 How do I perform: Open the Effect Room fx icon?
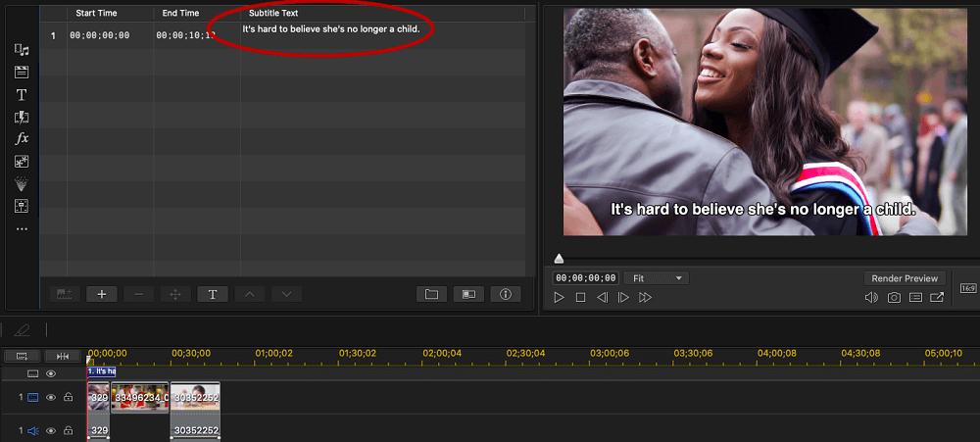[x=22, y=139]
